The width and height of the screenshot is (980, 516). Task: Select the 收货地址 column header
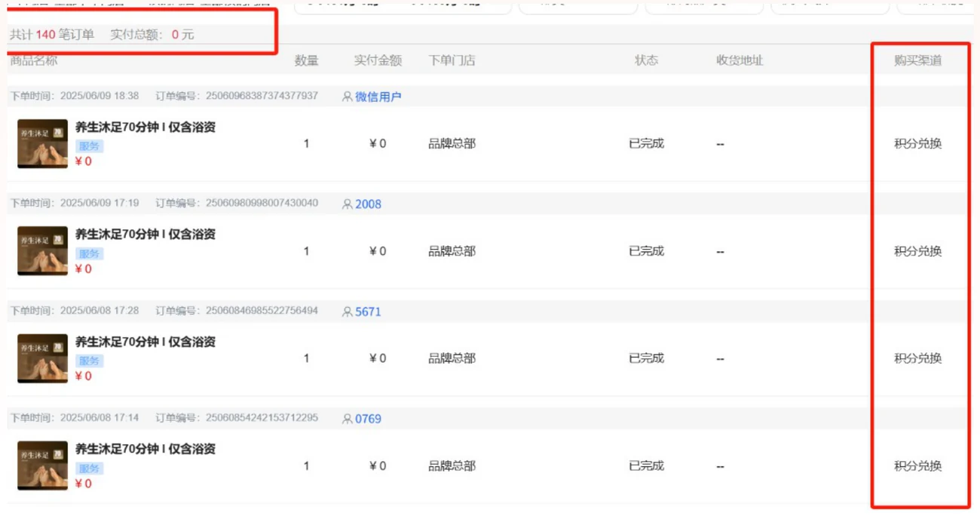(x=740, y=61)
